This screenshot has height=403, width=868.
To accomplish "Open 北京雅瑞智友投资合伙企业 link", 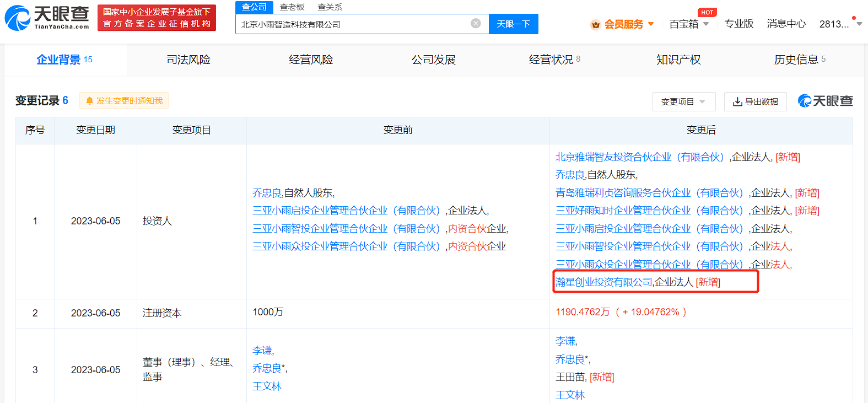I will 642,157.
